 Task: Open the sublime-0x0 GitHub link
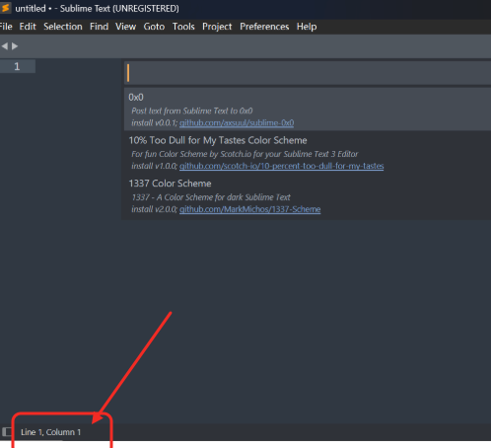237,123
